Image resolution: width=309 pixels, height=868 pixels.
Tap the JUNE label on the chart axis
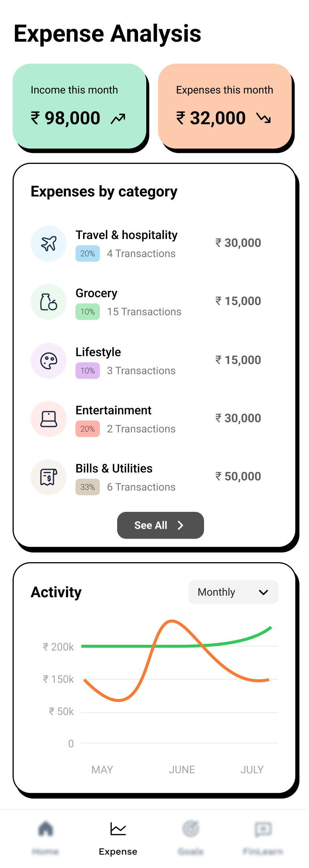(x=182, y=770)
